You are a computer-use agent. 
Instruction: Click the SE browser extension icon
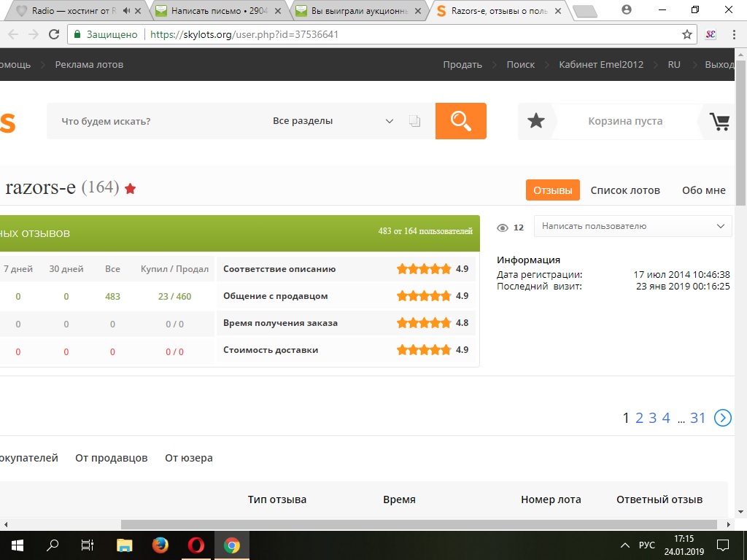coord(711,34)
